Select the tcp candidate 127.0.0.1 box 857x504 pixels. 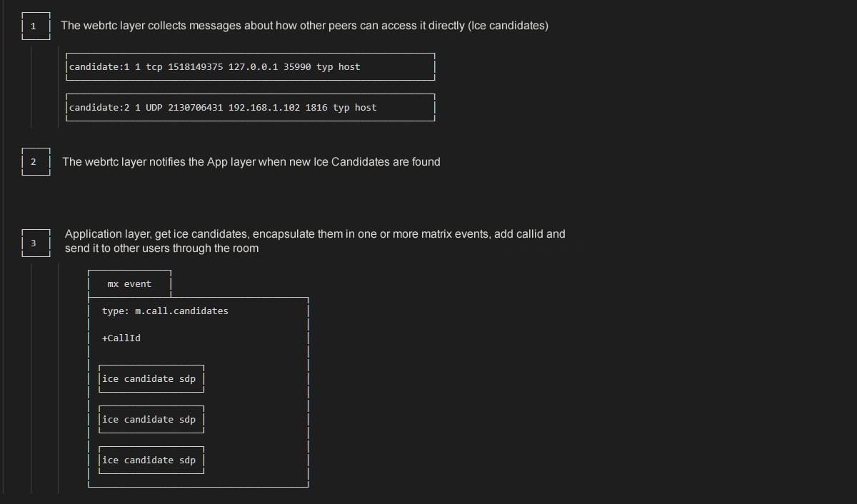(x=250, y=67)
